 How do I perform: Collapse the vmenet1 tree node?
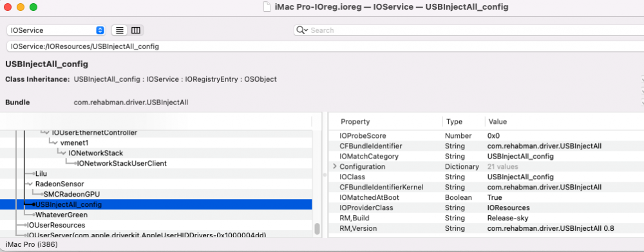click(55, 142)
